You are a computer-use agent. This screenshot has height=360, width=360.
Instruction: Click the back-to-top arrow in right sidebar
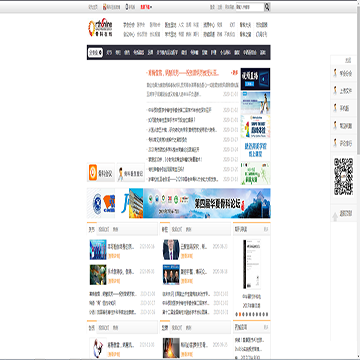(x=335, y=217)
